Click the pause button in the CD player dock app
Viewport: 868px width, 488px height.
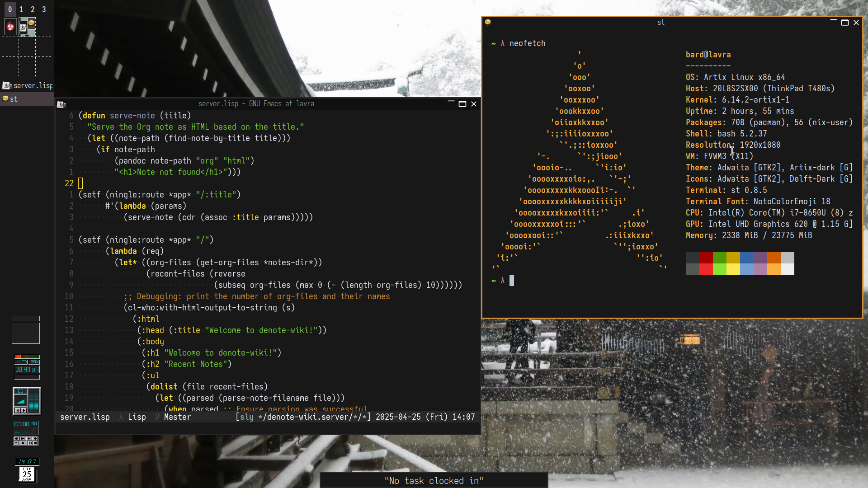tap(30, 443)
